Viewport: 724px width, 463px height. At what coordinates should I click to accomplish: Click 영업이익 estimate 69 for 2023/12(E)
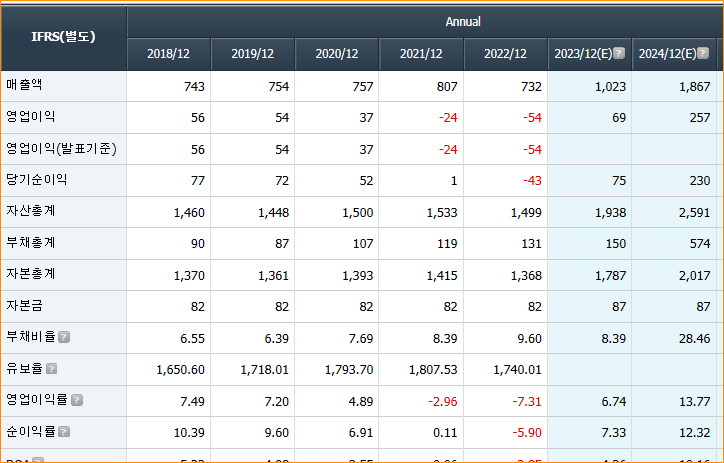pyautogui.click(x=619, y=118)
